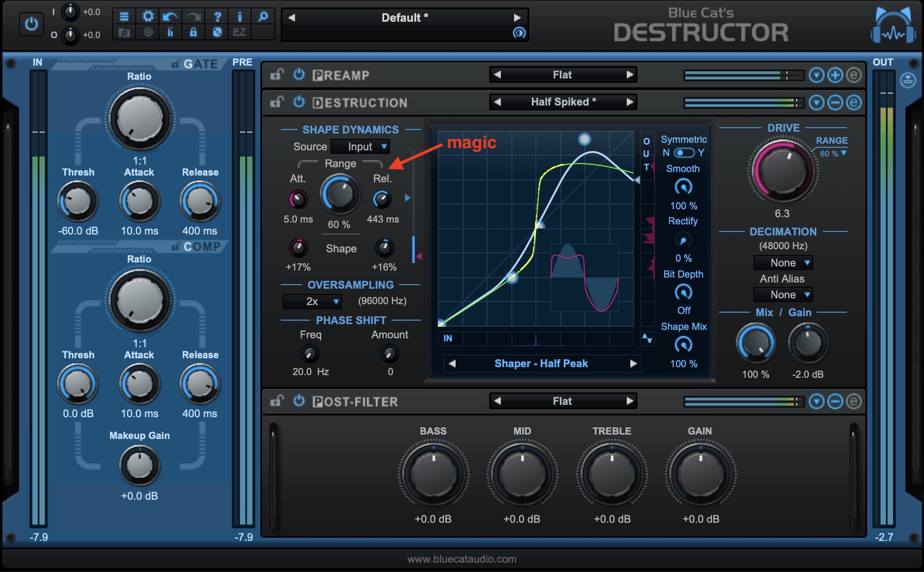Collapse the DESTRUCTION section down-arrow icon
This screenshot has height=572, width=924.
tap(816, 103)
